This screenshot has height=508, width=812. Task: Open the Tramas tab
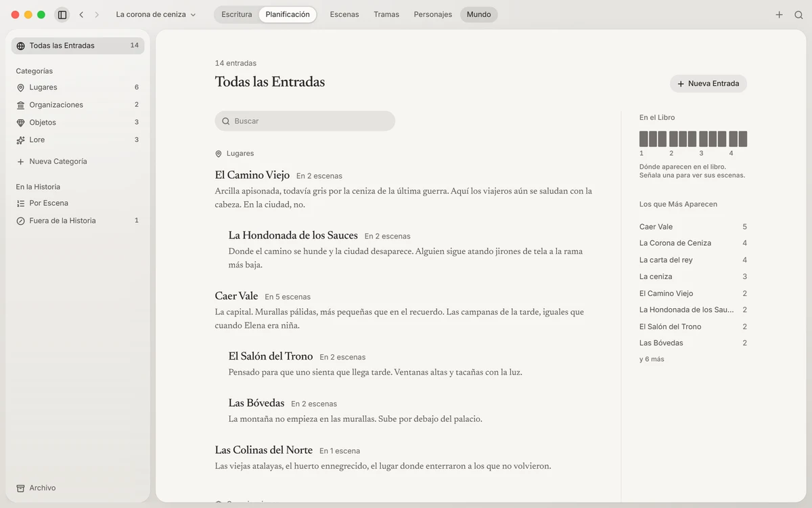[386, 14]
